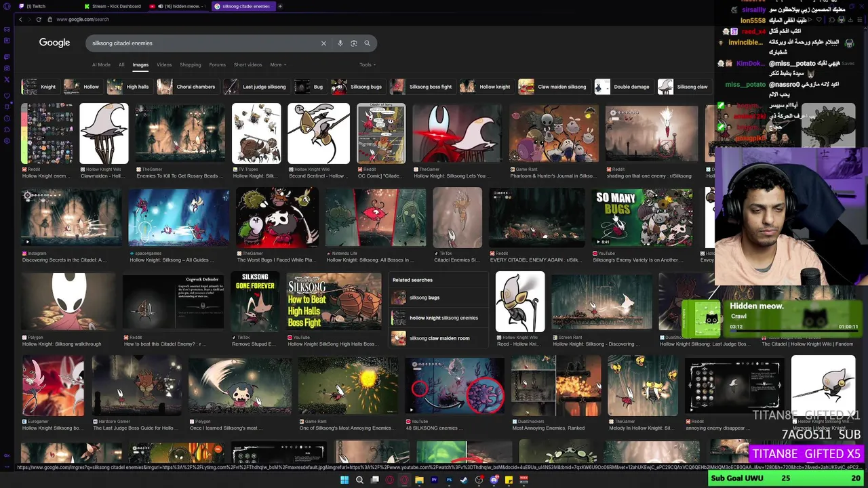The width and height of the screenshot is (868, 488).
Task: Open Reed Hollow Knight Wiki image
Action: [x=520, y=302]
